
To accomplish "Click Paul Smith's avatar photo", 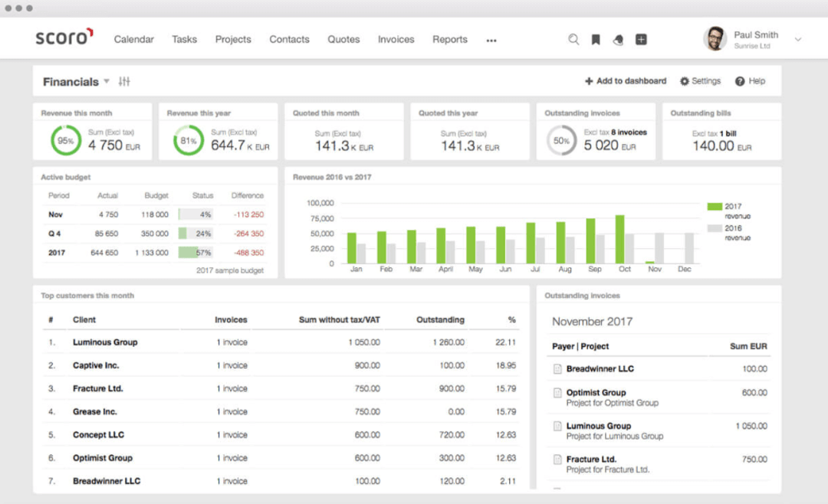I will (x=715, y=38).
